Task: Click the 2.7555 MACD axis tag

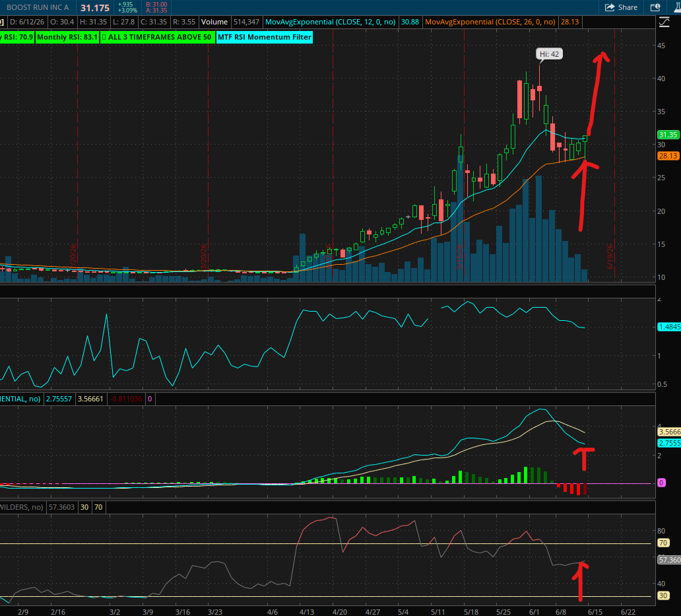Action: [669, 443]
